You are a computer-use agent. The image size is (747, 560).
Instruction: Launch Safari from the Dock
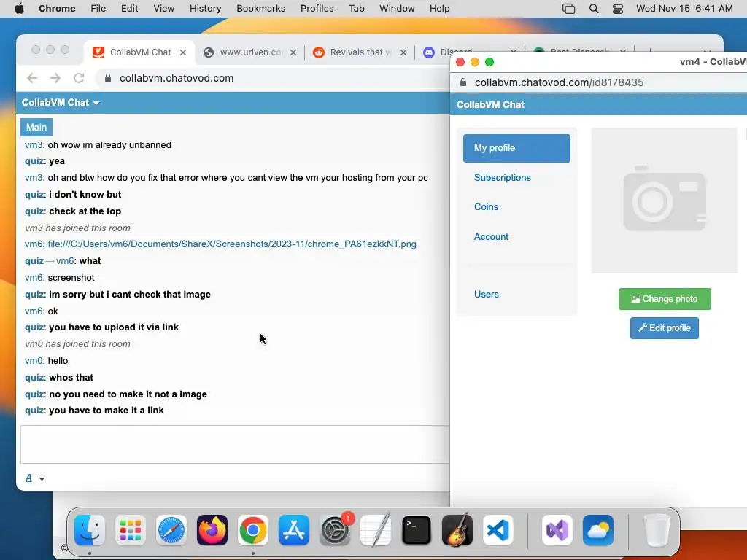coord(171,530)
